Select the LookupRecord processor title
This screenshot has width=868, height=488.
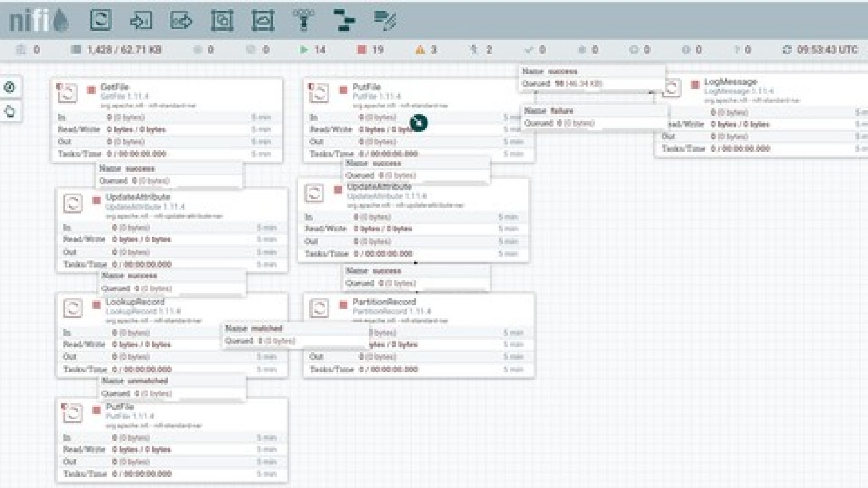click(x=135, y=302)
